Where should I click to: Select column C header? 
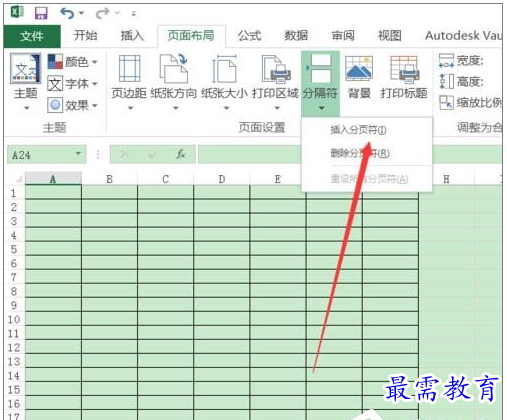[x=165, y=179]
